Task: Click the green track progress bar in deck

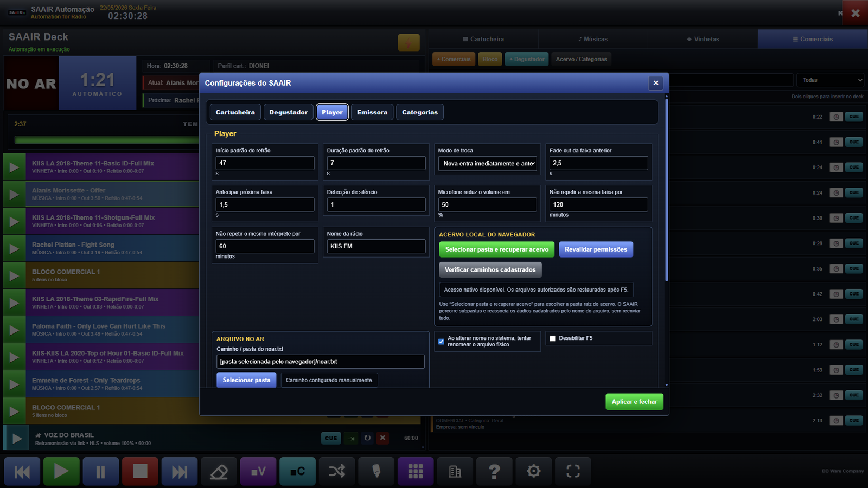Action: (107, 140)
